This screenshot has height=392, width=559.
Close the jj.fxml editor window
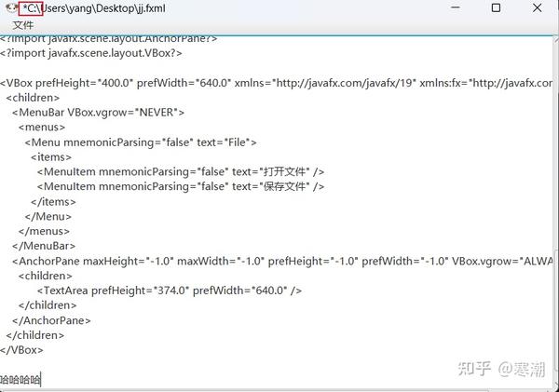point(538,7)
